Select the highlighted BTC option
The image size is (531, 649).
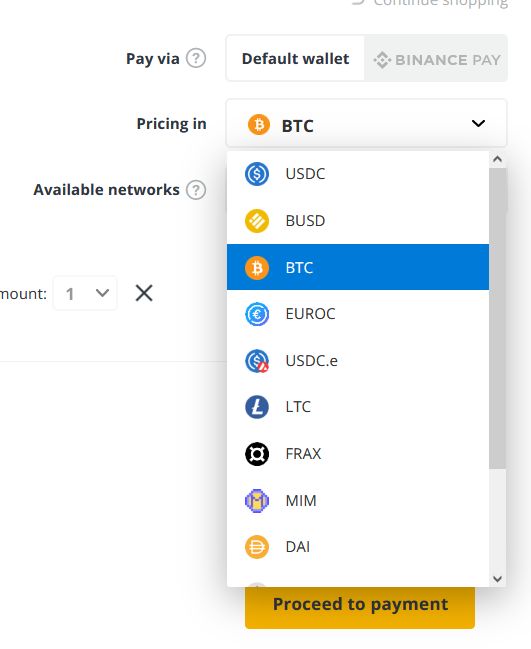pyautogui.click(x=358, y=267)
